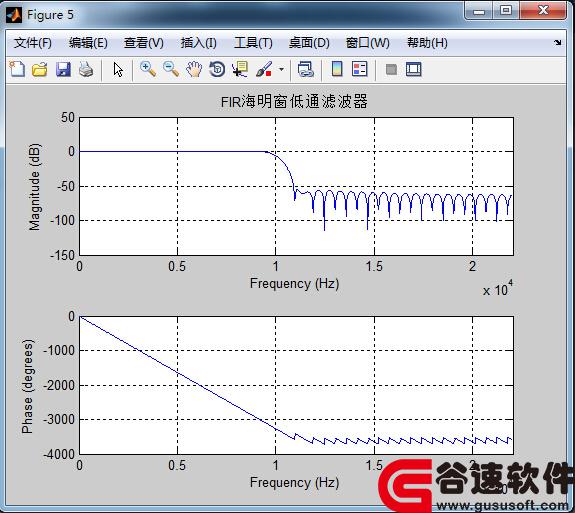This screenshot has width=575, height=513.
Task: Select lower plot's Frequency (Hz) label
Action: (x=294, y=483)
